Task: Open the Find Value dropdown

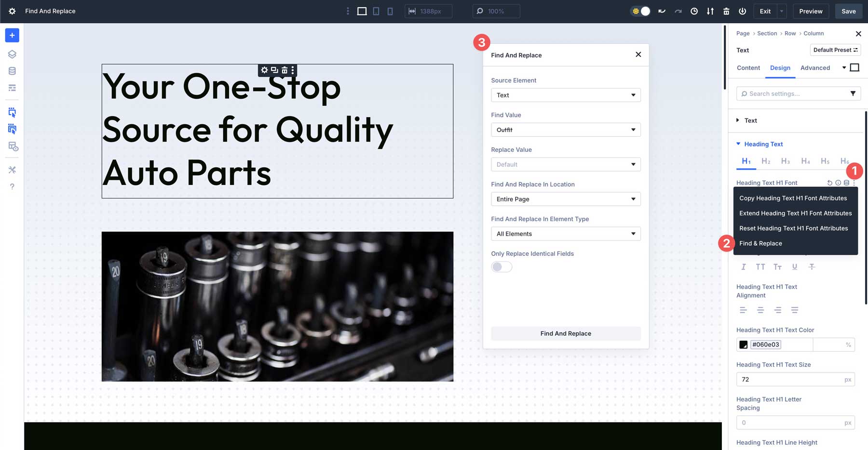Action: click(x=565, y=130)
